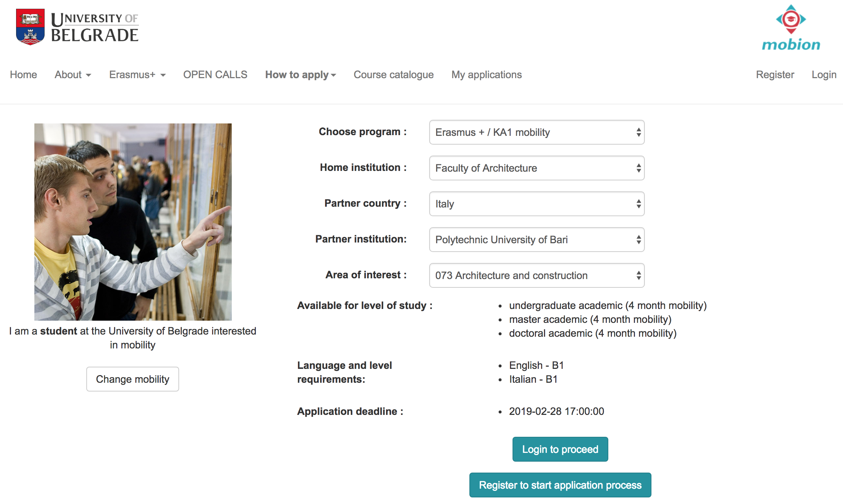Click the University of Belgrade crest logo
Screen dimensions: 843x504
click(30, 27)
